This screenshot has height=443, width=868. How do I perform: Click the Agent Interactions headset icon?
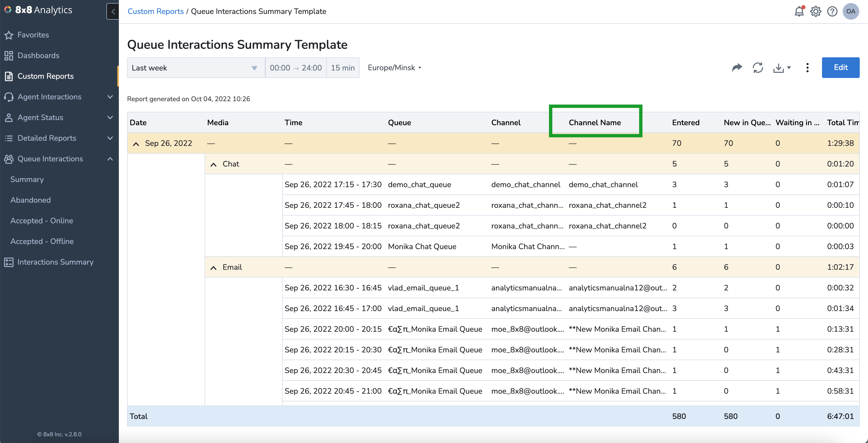pyautogui.click(x=9, y=97)
